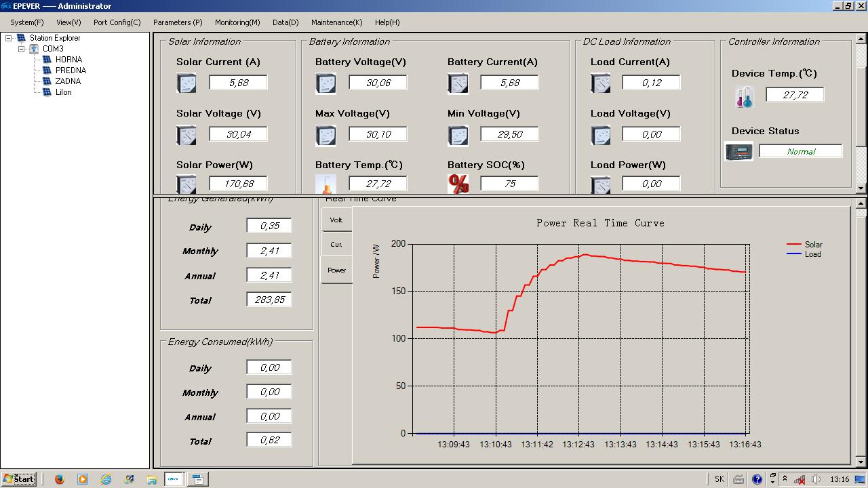Click the Device Status controller icon

pos(738,151)
